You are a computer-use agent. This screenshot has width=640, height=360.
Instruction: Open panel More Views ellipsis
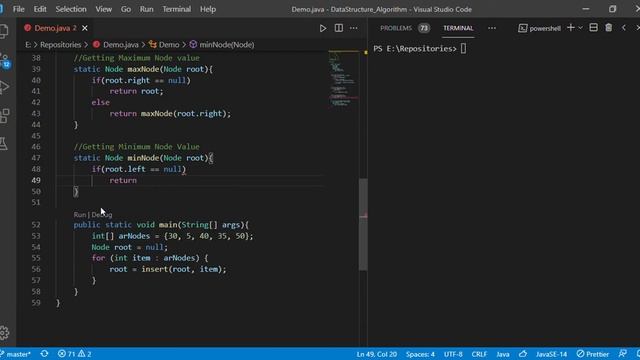(x=492, y=28)
